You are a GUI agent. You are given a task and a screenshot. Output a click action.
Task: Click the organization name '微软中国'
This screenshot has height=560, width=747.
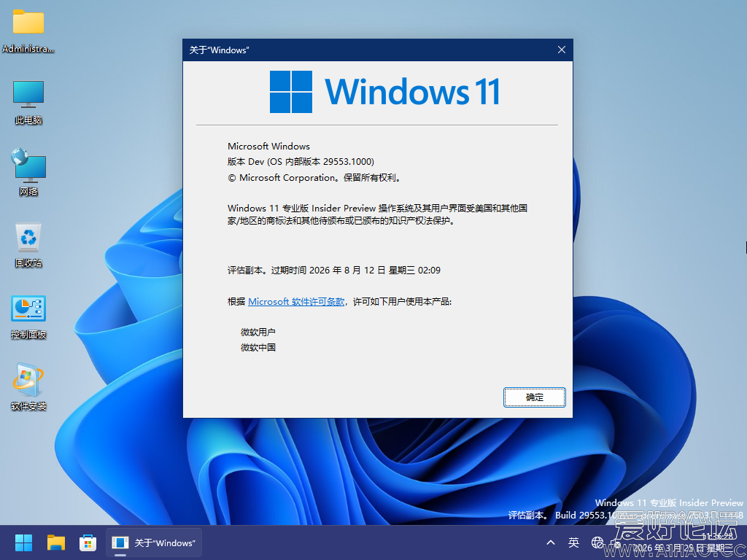[x=258, y=348]
